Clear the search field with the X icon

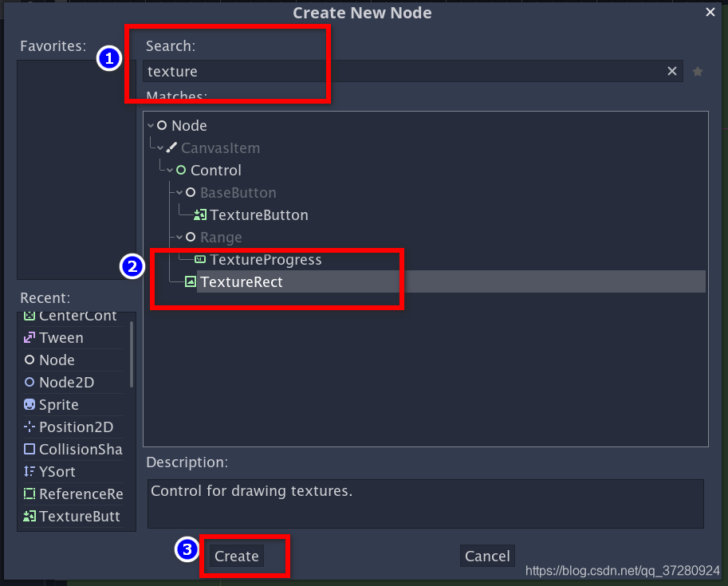[672, 71]
